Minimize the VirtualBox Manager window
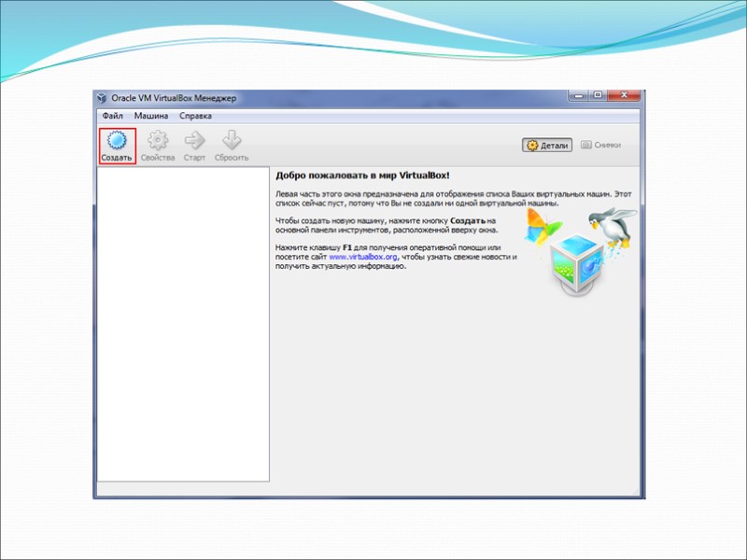 coord(578,95)
